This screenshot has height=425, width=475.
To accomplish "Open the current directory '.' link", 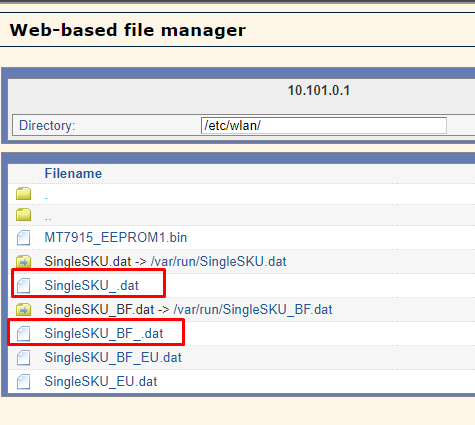I will (46, 198).
